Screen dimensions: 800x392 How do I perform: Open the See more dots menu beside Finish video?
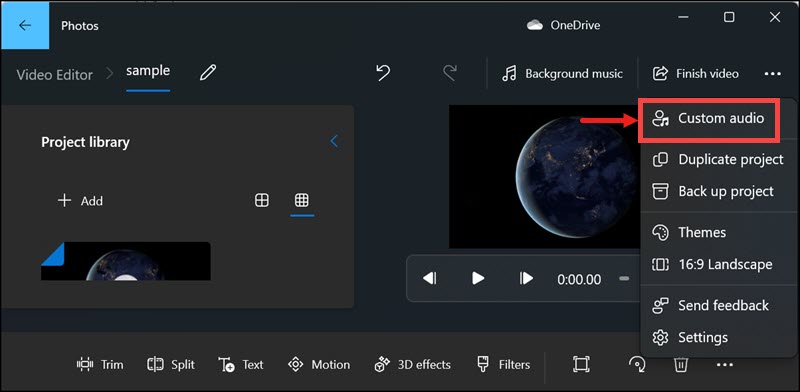[x=772, y=74]
